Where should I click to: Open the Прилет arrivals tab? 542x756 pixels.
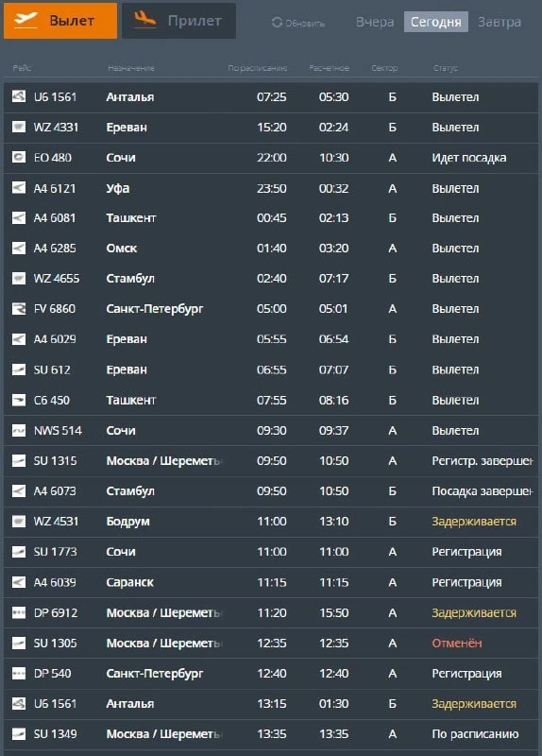(178, 21)
